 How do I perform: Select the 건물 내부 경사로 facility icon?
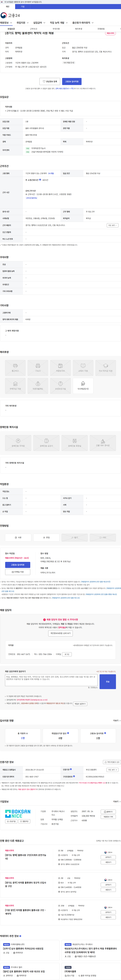103,443
